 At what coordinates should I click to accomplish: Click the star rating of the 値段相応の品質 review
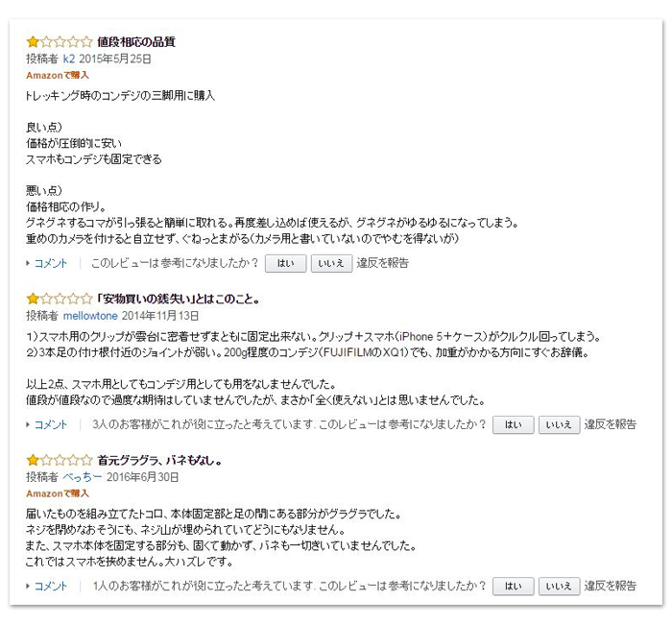59,42
